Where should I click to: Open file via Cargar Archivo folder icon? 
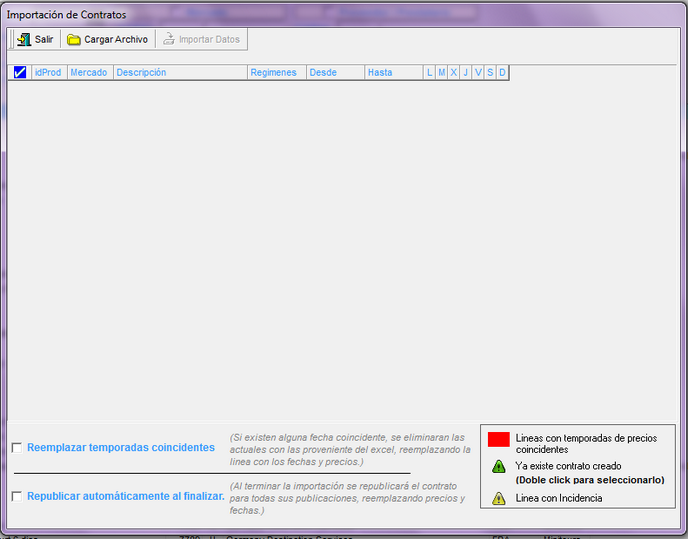(73, 40)
